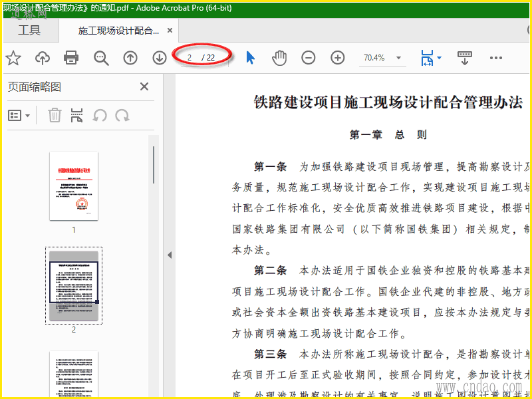
Task: Click the star bookmark icon in toolbar
Action: [13, 58]
